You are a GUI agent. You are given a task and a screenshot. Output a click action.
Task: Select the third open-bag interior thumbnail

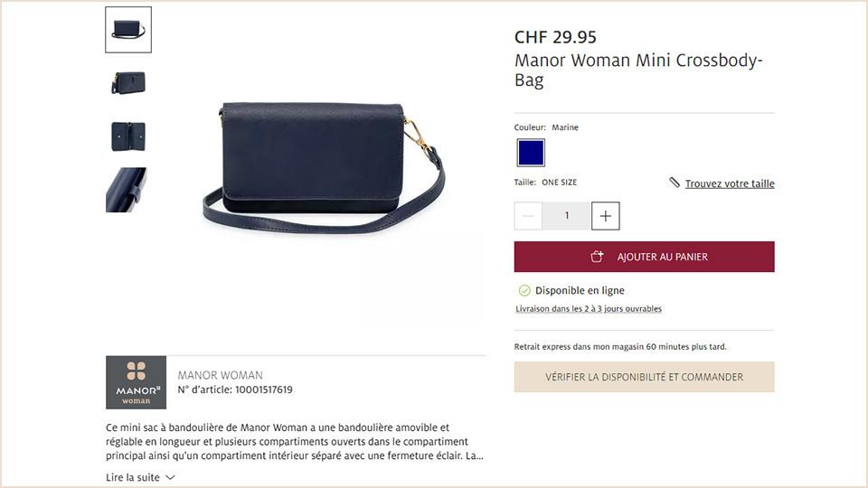128,136
